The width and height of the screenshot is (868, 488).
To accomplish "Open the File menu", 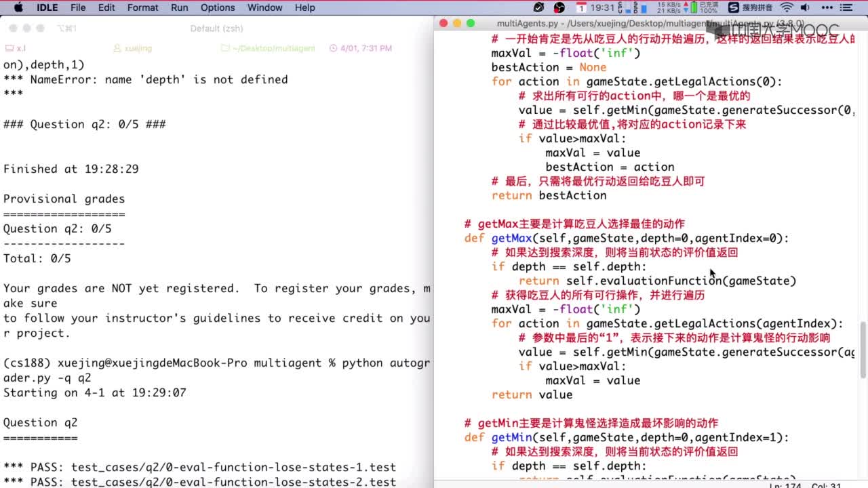I will (x=78, y=7).
